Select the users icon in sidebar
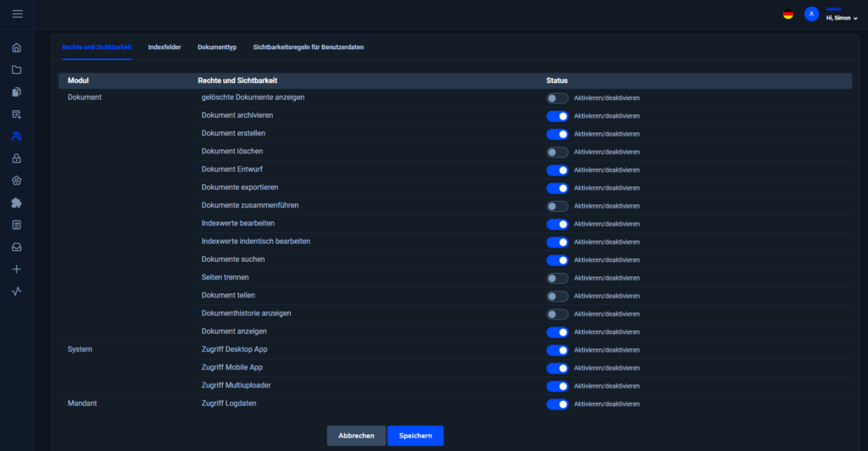This screenshot has height=451, width=868. click(x=17, y=136)
